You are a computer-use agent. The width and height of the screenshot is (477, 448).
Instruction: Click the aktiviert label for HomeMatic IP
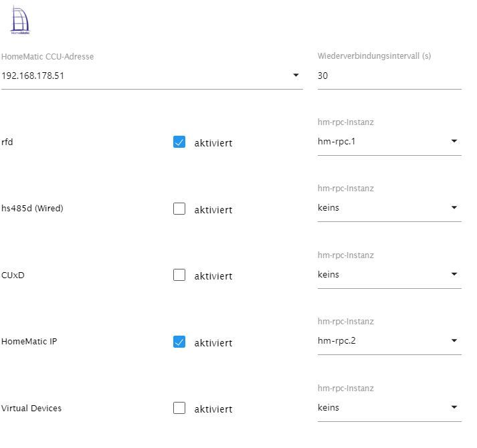(213, 343)
